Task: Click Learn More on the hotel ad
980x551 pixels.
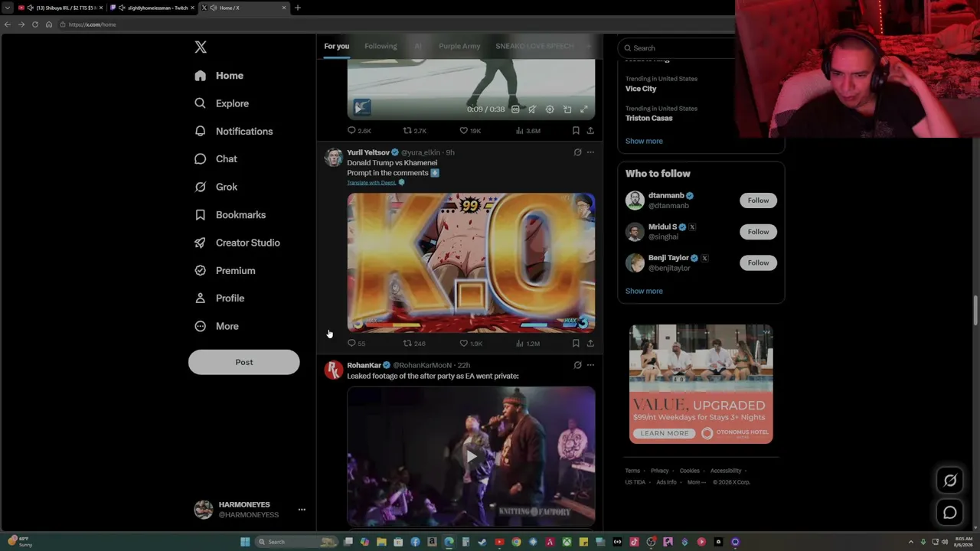Action: (665, 433)
